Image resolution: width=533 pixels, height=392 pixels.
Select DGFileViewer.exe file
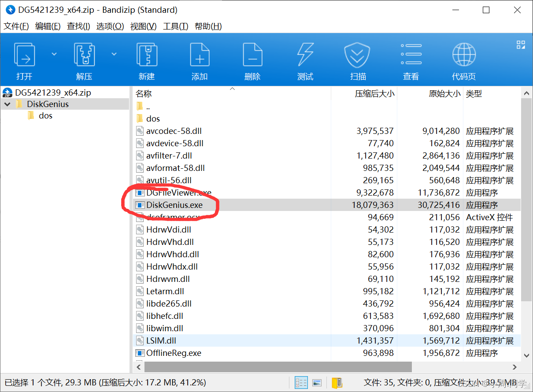179,192
